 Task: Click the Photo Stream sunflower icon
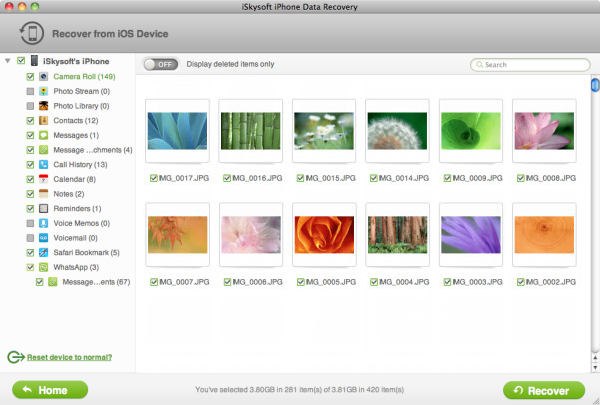point(44,91)
